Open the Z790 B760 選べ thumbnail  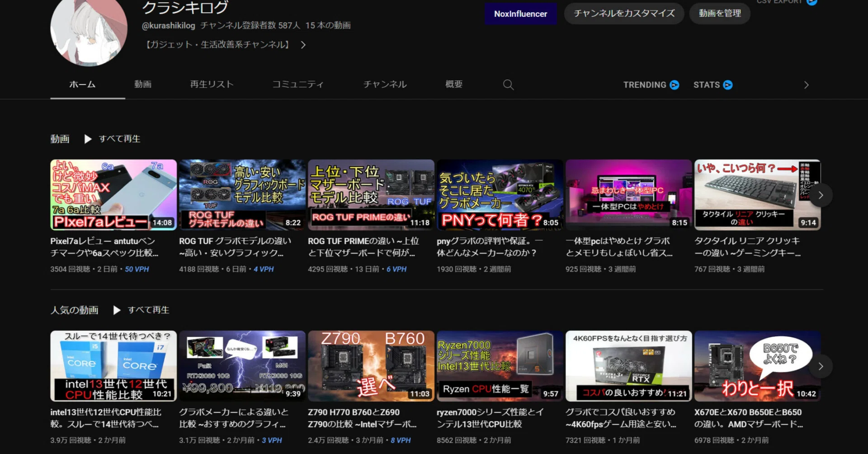click(x=371, y=366)
